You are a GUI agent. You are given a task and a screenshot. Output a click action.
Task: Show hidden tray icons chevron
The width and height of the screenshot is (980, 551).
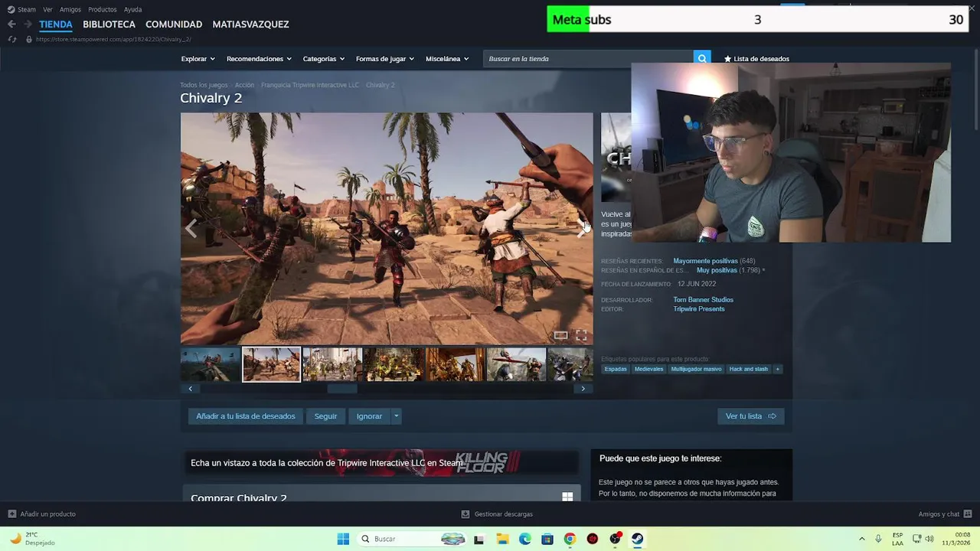[862, 539]
